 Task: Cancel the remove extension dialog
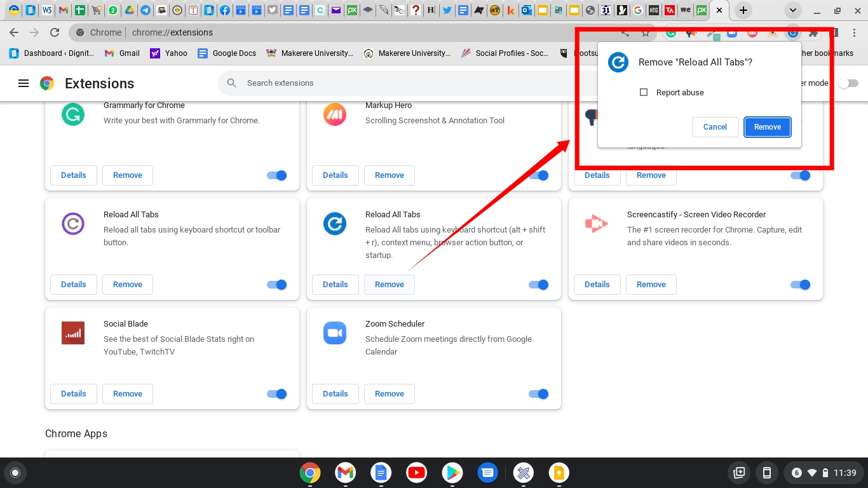point(715,127)
